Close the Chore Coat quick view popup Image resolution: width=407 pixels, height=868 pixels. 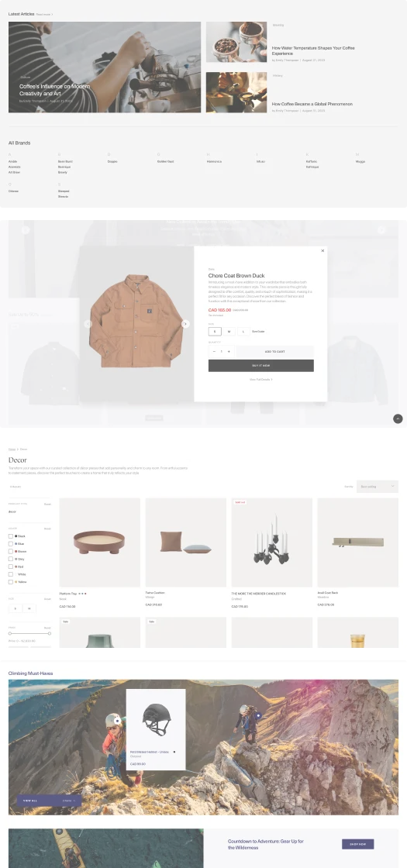322,251
